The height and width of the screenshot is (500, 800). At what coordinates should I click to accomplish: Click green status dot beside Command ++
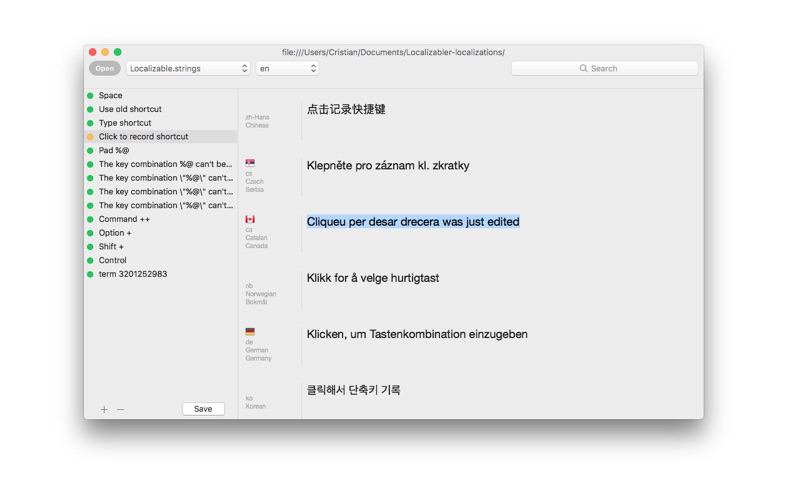(x=90, y=219)
